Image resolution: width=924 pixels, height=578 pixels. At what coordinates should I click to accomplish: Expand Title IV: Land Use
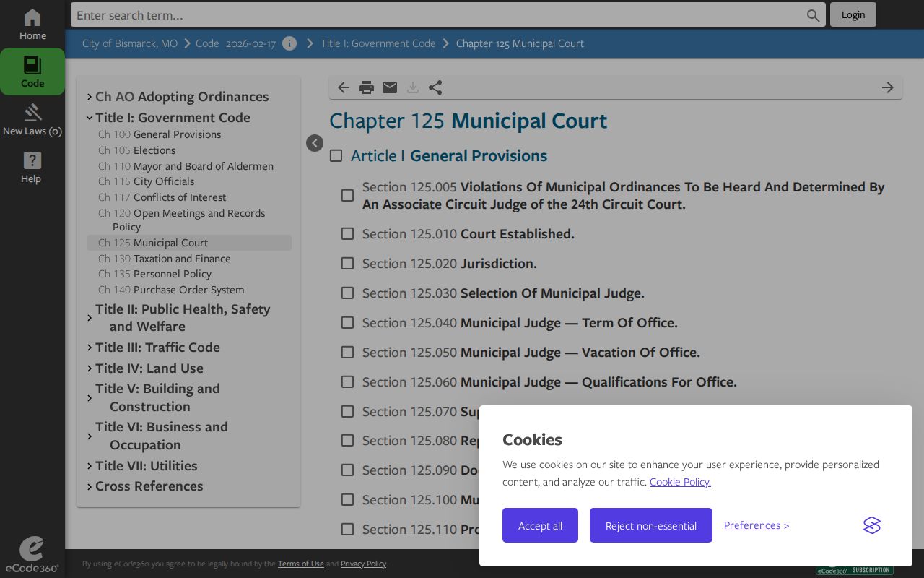[90, 368]
